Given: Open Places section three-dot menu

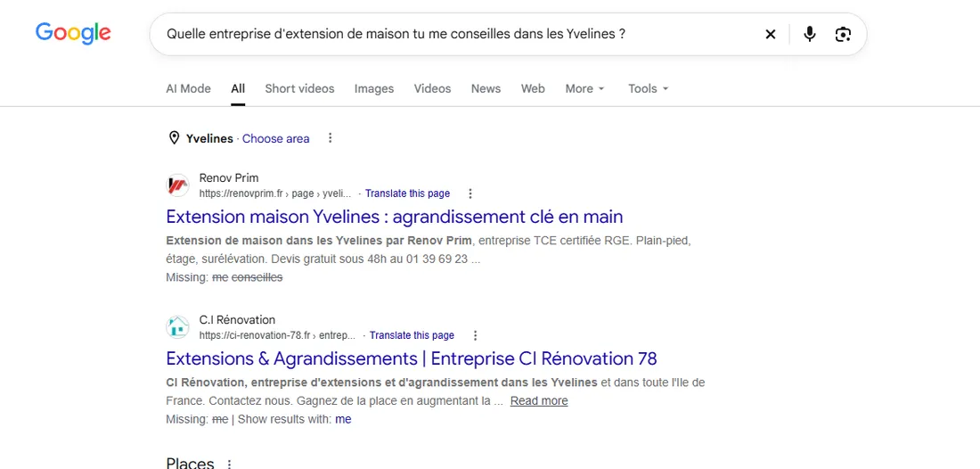Looking at the screenshot, I should (229, 464).
